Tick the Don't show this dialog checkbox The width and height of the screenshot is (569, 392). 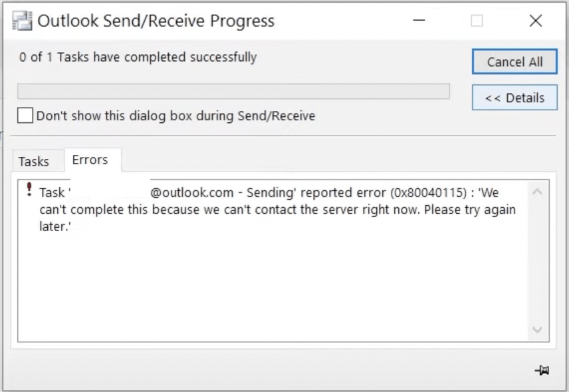click(x=25, y=116)
